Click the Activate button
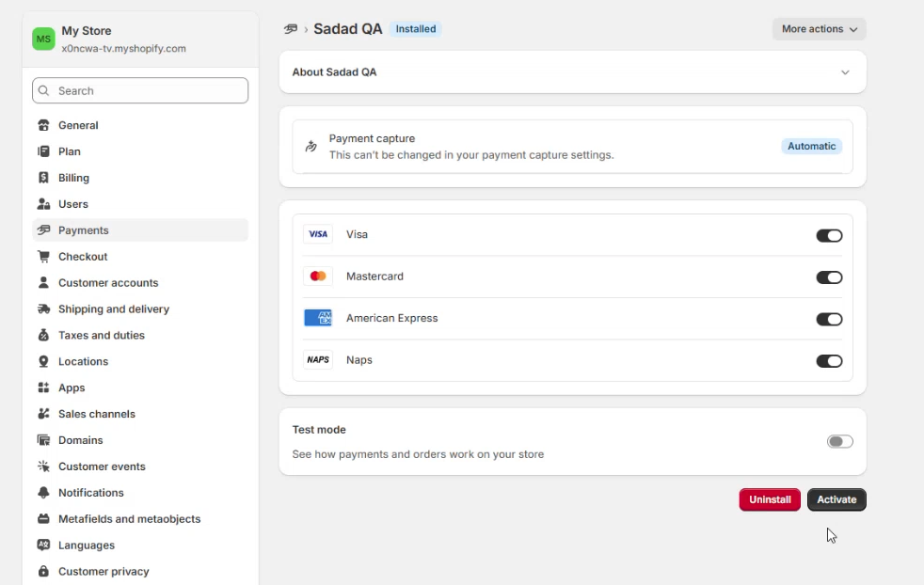924x585 pixels. click(836, 499)
